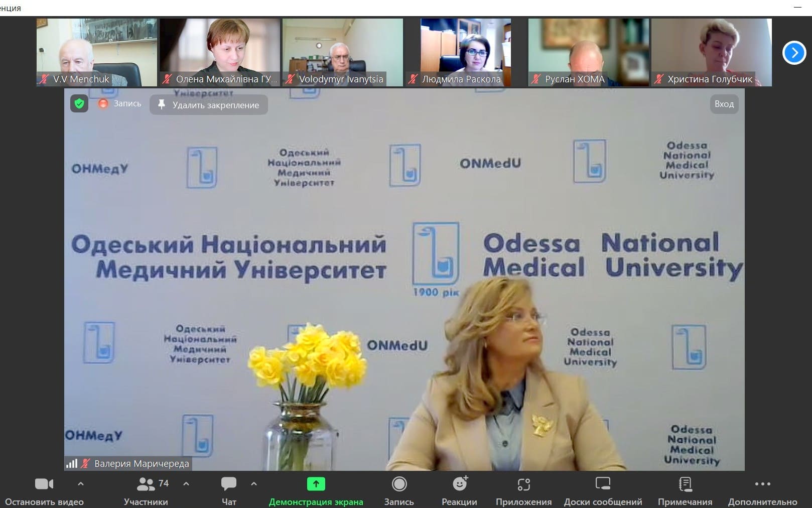812x508 pixels.
Task: Click the Дополнительно label
Action: click(x=763, y=502)
